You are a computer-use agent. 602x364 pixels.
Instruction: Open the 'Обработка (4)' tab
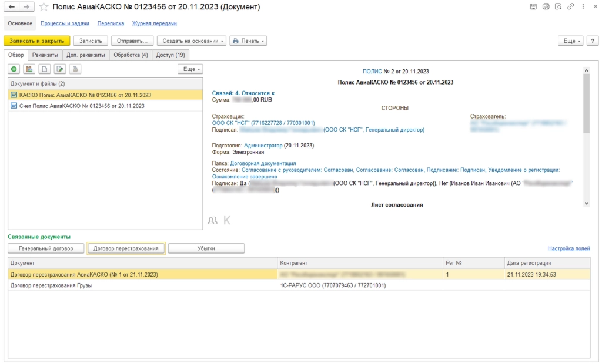[x=131, y=55]
